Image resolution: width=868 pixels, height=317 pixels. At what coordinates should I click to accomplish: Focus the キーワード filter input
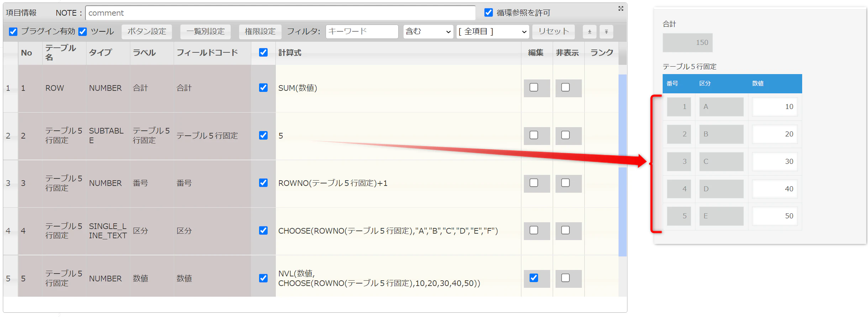362,32
